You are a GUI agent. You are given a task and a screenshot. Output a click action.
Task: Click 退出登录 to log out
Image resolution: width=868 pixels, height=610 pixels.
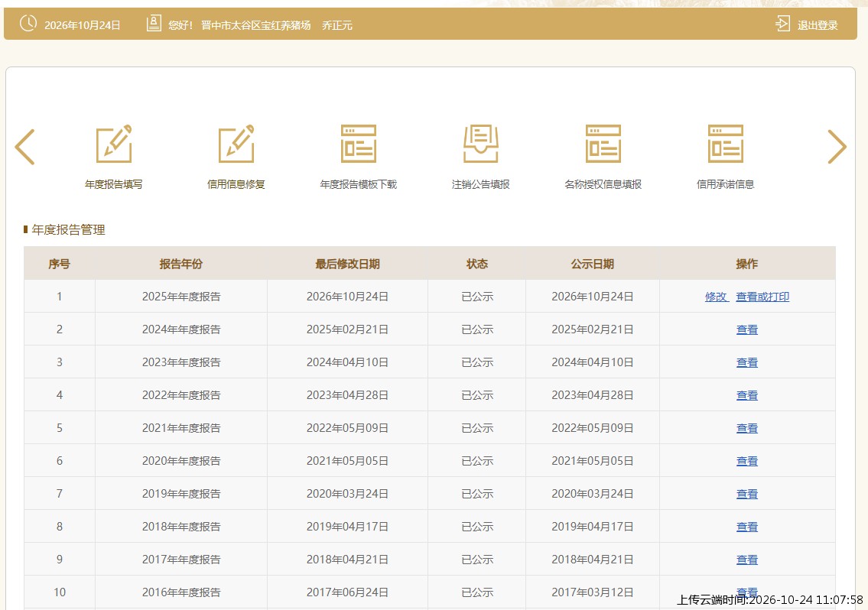(x=818, y=25)
